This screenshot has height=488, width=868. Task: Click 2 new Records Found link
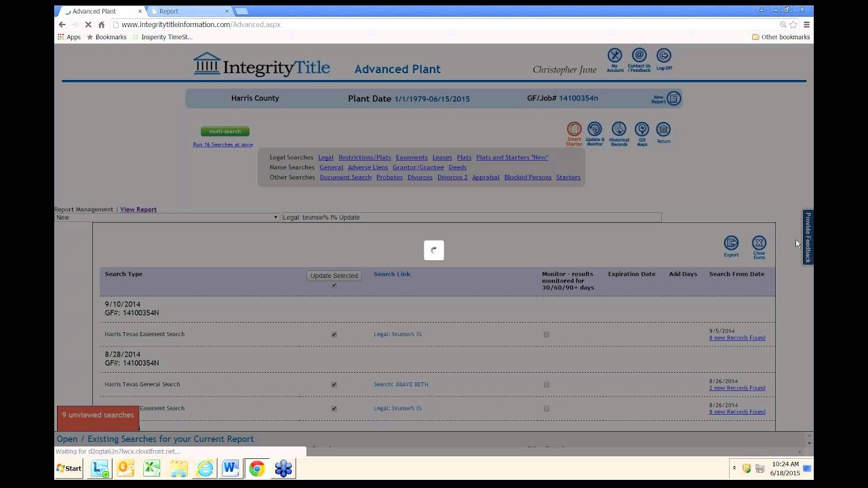(737, 388)
